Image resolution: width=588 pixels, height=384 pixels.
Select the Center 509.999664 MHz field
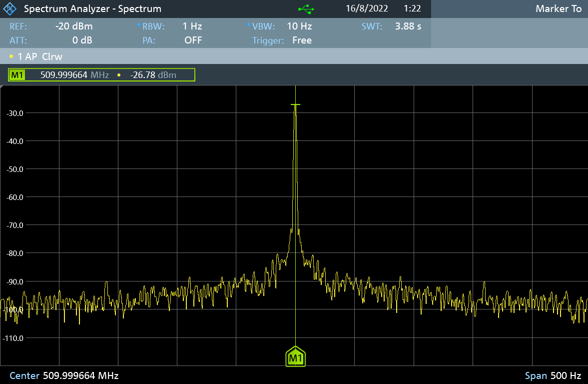click(x=64, y=375)
